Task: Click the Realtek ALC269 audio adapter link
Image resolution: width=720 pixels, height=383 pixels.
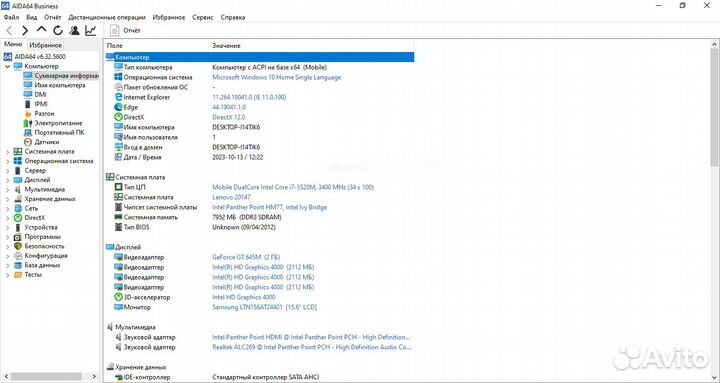Action: [312, 347]
